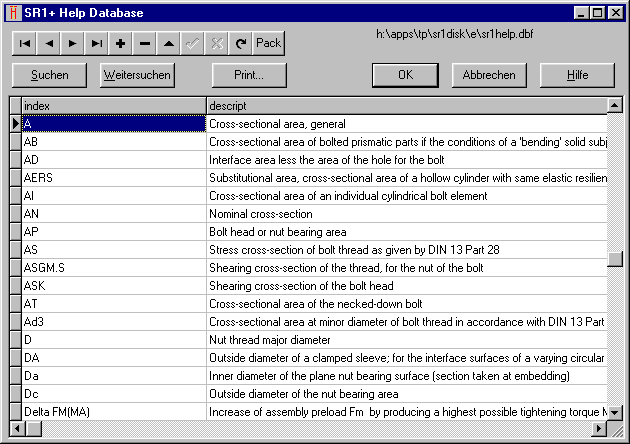Screen dimensions: 630x444
Task: Confirm with the OK button
Action: pyautogui.click(x=405, y=75)
